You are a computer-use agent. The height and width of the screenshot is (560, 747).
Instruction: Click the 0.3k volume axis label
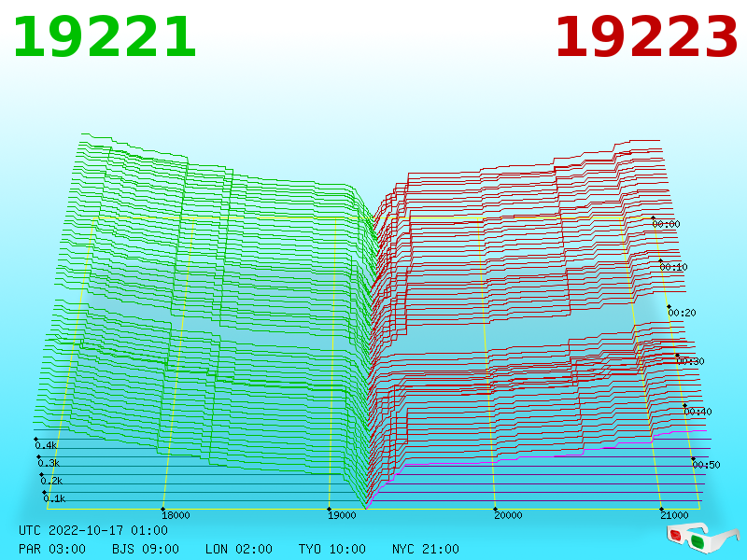coord(49,463)
